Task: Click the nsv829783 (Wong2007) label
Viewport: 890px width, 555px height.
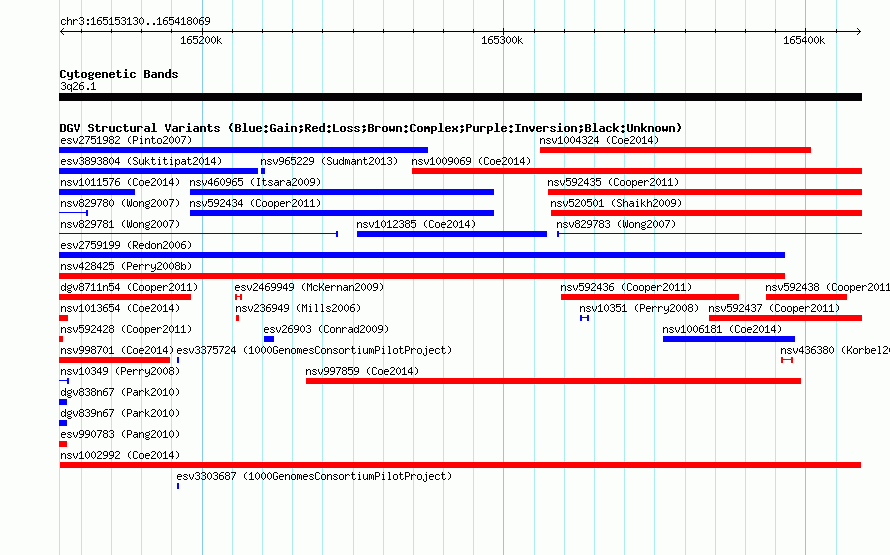Action: [x=616, y=224]
